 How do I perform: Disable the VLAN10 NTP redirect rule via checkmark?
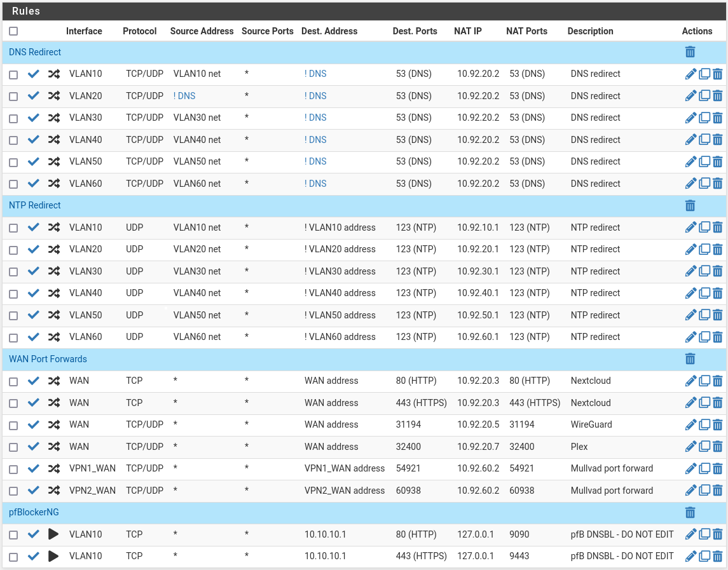(x=34, y=227)
